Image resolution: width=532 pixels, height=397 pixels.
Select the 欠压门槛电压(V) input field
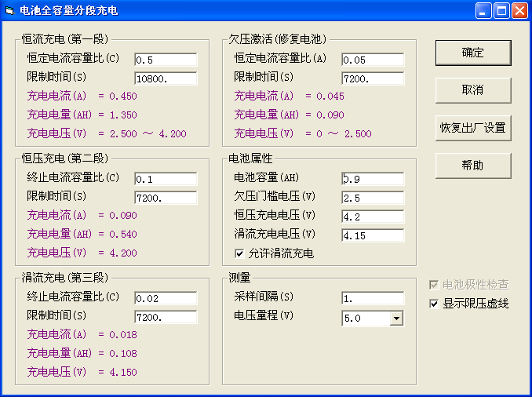click(373, 198)
